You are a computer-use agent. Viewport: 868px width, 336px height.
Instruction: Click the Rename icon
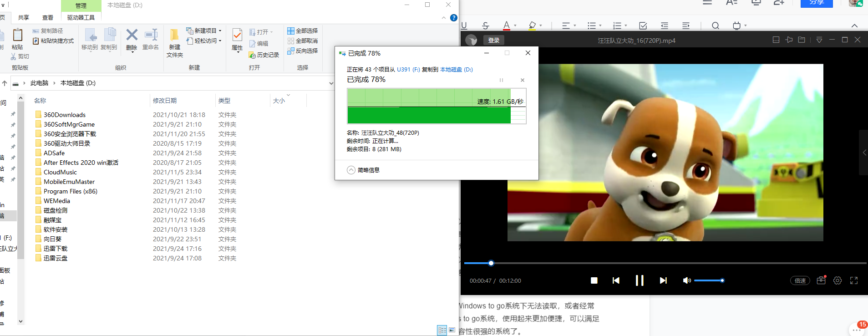click(x=151, y=35)
